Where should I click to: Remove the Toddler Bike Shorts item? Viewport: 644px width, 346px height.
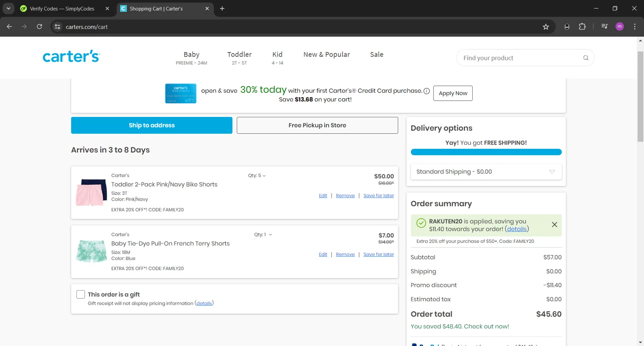[345, 196]
